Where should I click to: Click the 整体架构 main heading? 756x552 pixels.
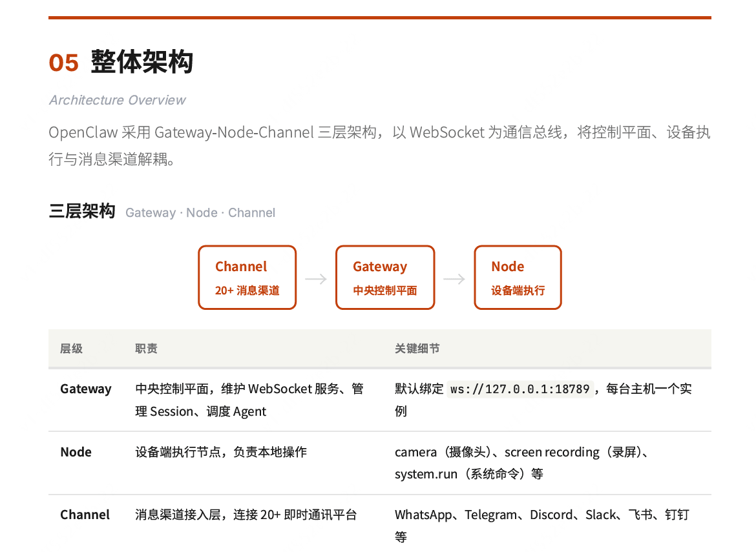(x=142, y=62)
